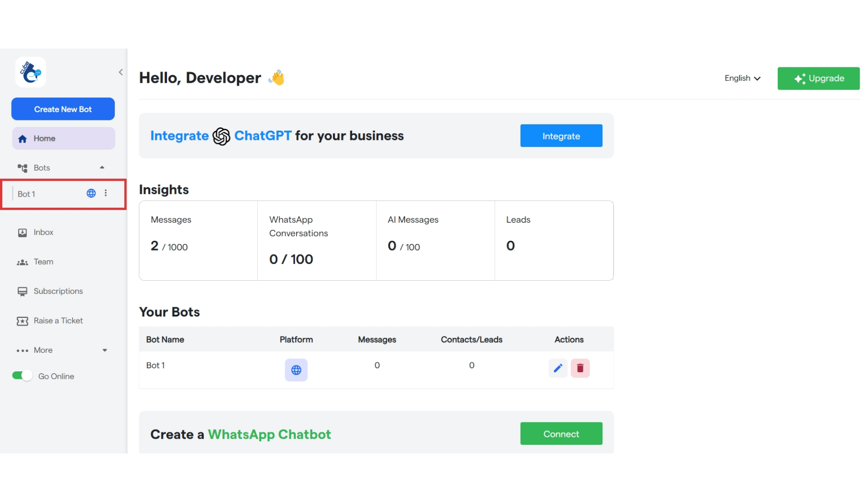Open the Inbox from the sidebar

(43, 232)
